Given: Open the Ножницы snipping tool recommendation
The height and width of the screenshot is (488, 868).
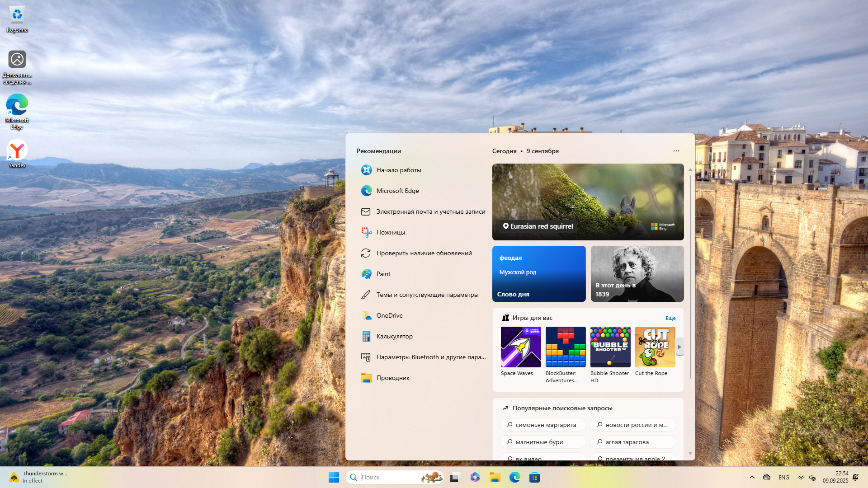Looking at the screenshot, I should coord(391,232).
